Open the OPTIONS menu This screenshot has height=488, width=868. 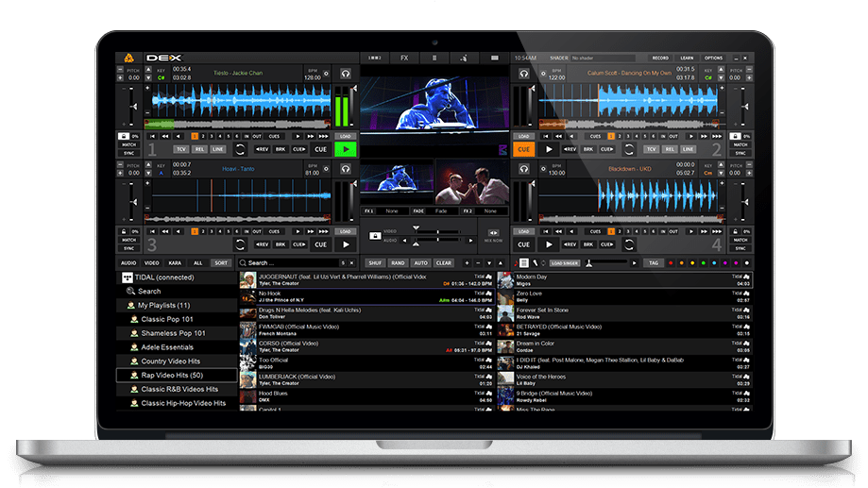tap(713, 58)
